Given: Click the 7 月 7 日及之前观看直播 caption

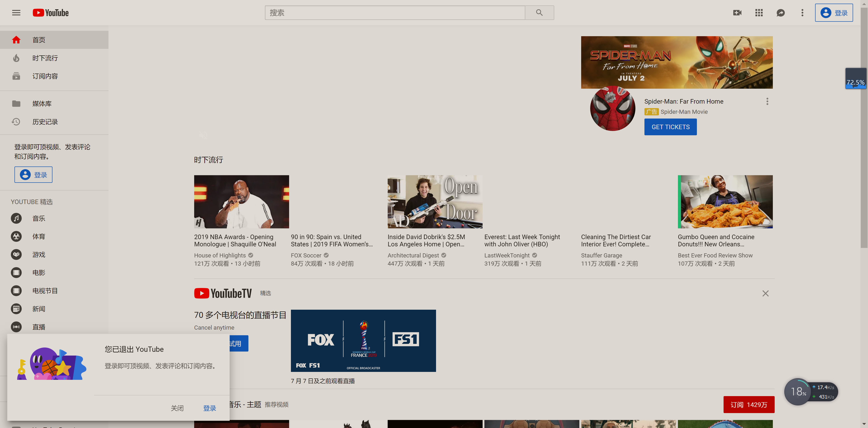Looking at the screenshot, I should (323, 381).
